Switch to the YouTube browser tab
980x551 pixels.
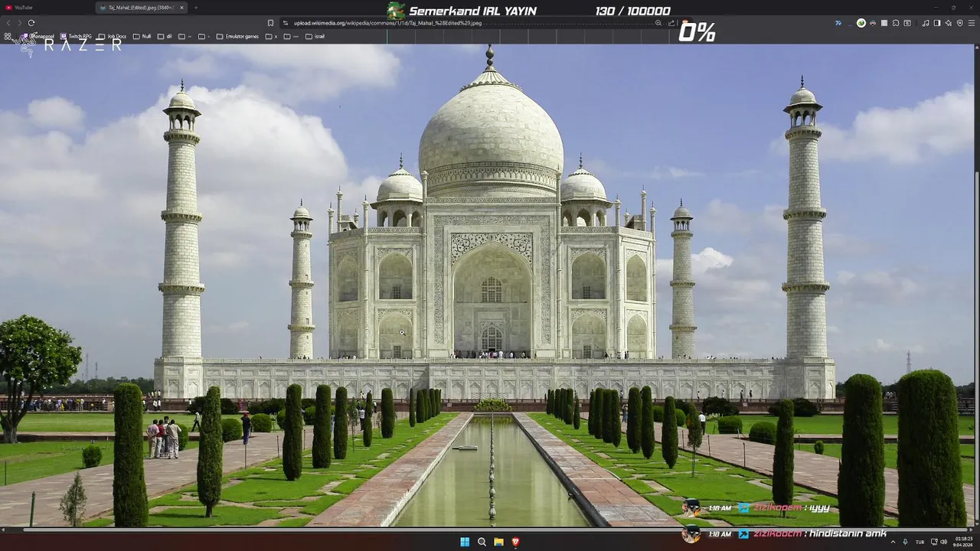click(x=46, y=8)
